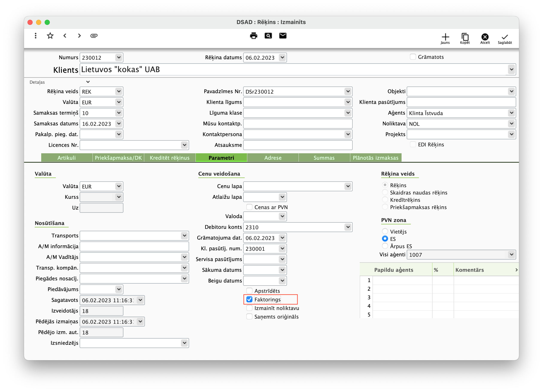Click the three-dot options menu icon

tap(35, 36)
